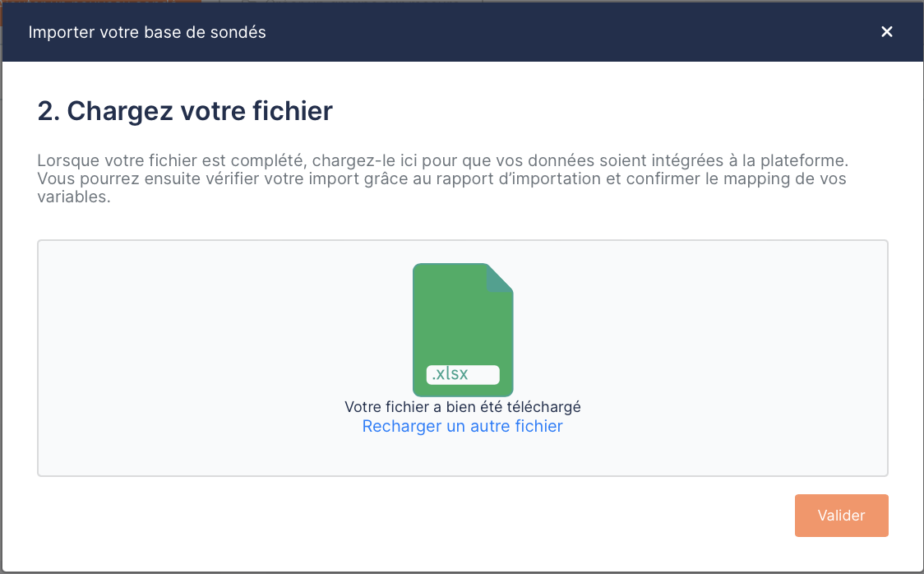
Task: Click the green xlsx file icon
Action: click(462, 321)
